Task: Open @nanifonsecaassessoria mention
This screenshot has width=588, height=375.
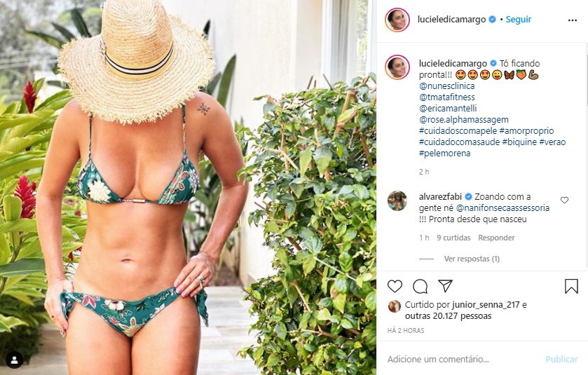Action: 502,207
